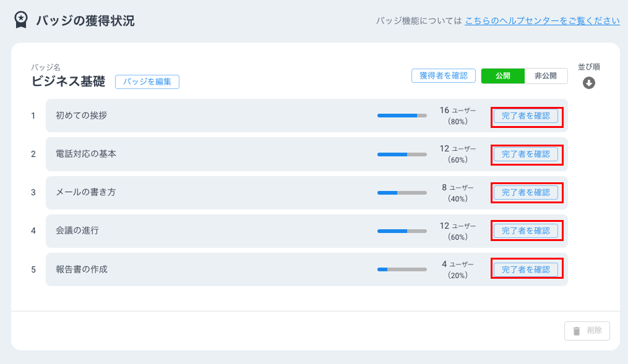Screen dimensions: 628x364
Task: Click the 初めての挨拶 progress bar
Action: tap(402, 116)
